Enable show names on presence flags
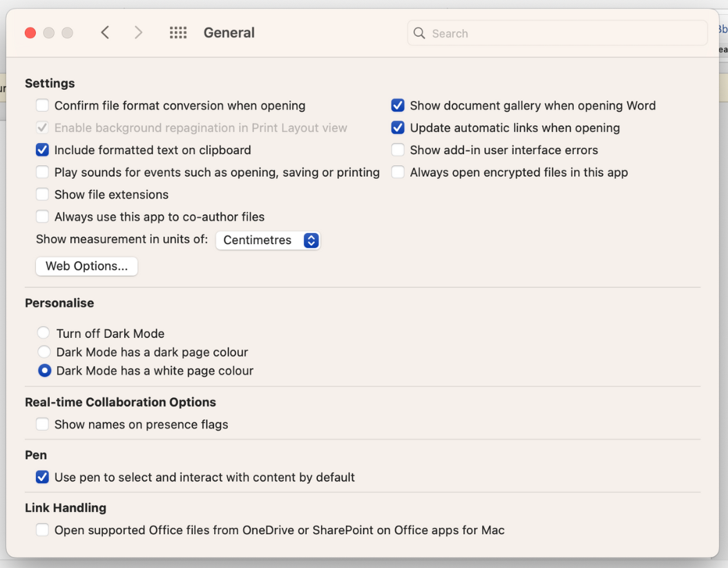The width and height of the screenshot is (728, 568). pos(42,424)
